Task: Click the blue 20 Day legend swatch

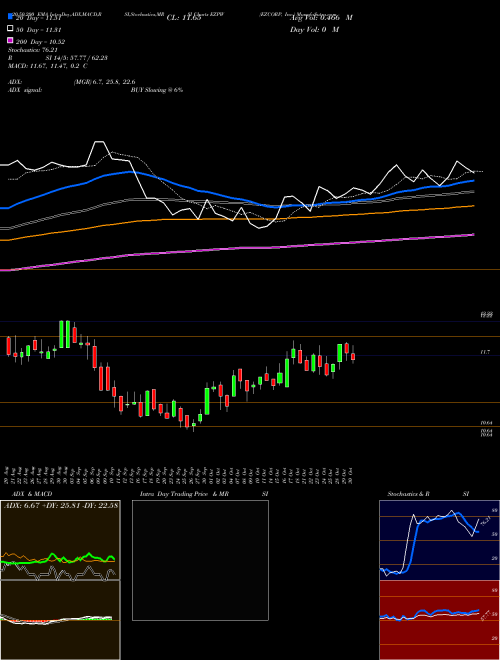Action: [x=11, y=17]
